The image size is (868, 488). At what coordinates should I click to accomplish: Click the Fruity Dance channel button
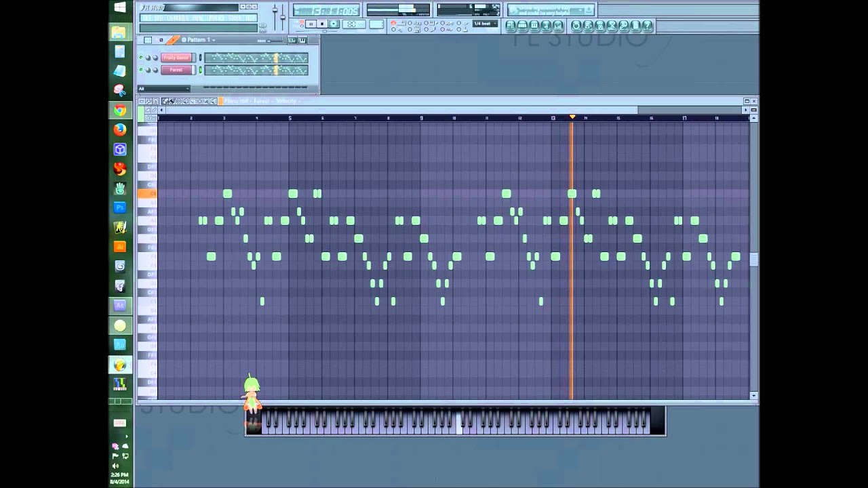(177, 58)
